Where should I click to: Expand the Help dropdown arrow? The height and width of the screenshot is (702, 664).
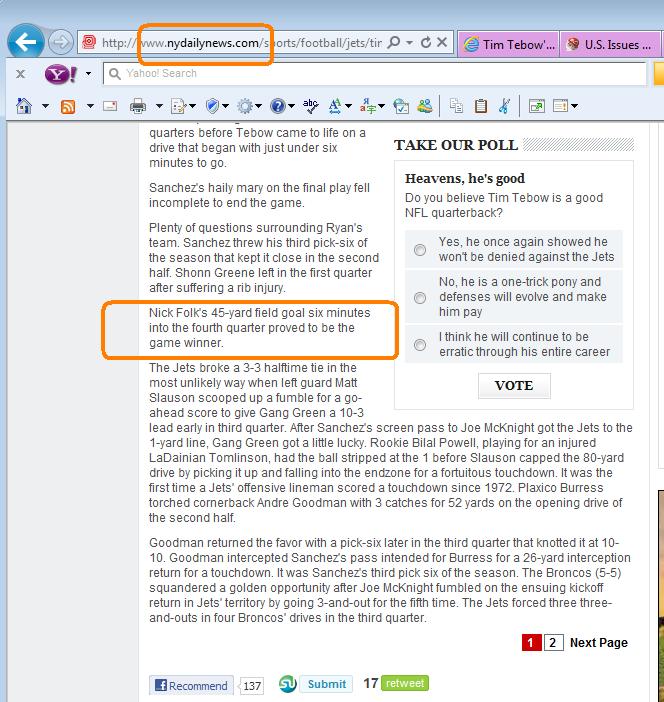click(x=291, y=106)
